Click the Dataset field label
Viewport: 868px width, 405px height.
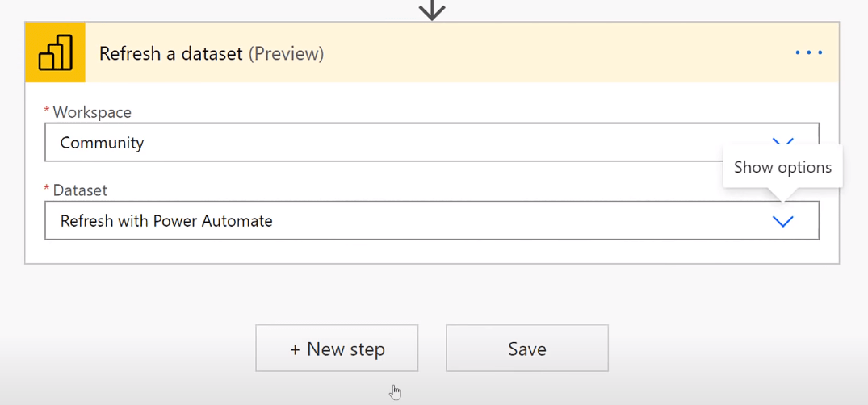coord(80,190)
